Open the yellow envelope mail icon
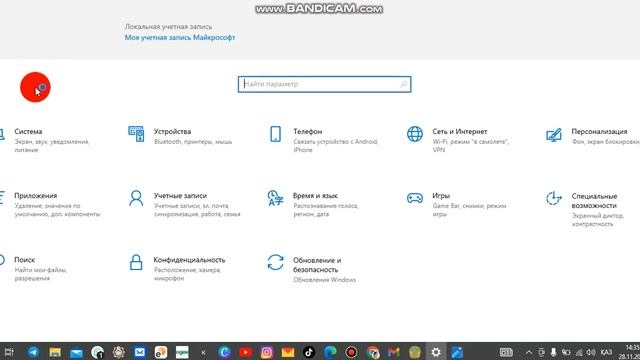640x360 pixels. [288, 352]
